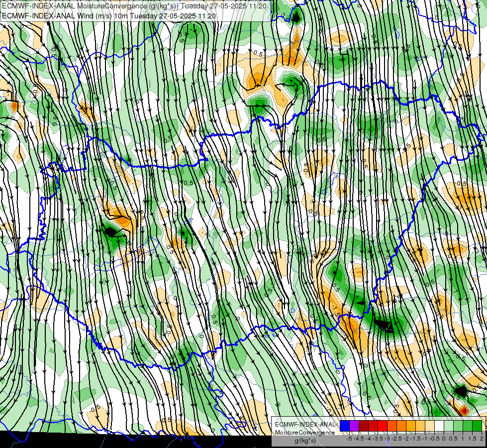Click the purple swatch for -5 to -4.5
The image size is (487, 448).
pyautogui.click(x=354, y=426)
